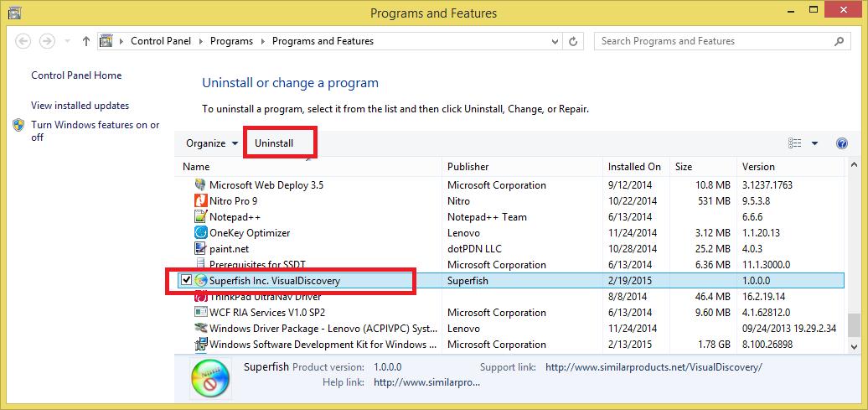This screenshot has width=868, height=410.
Task: Click the Uninstall button
Action: click(274, 143)
